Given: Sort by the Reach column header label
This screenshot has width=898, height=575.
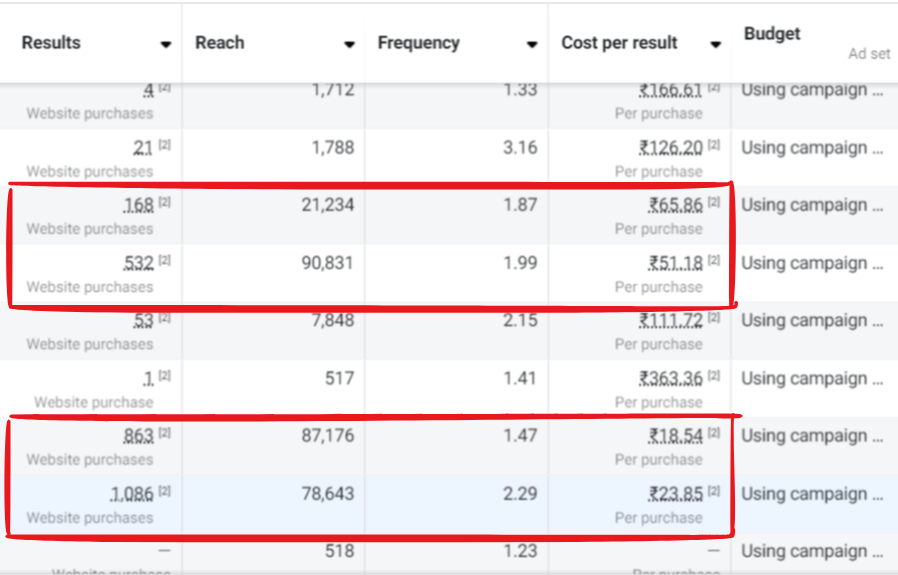Looking at the screenshot, I should coord(218,43).
